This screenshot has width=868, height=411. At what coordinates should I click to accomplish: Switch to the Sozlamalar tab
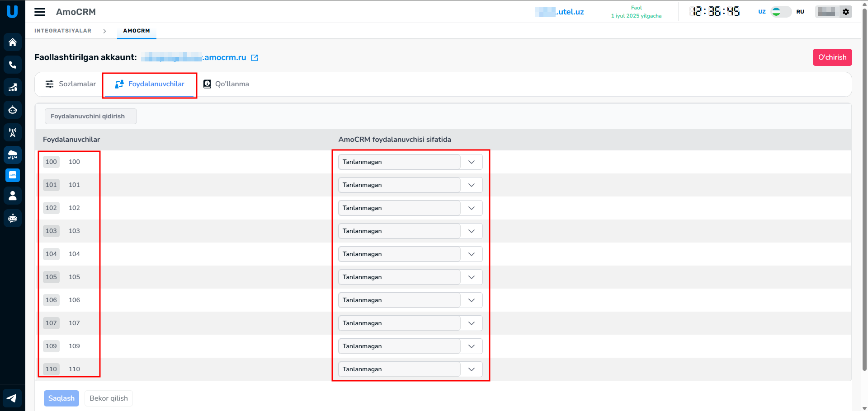[x=71, y=84]
